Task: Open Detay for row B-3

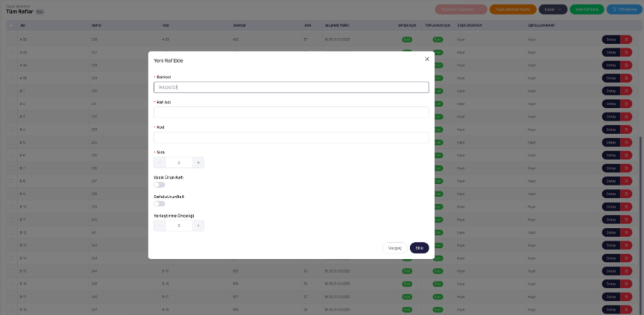Action: pyautogui.click(x=610, y=117)
